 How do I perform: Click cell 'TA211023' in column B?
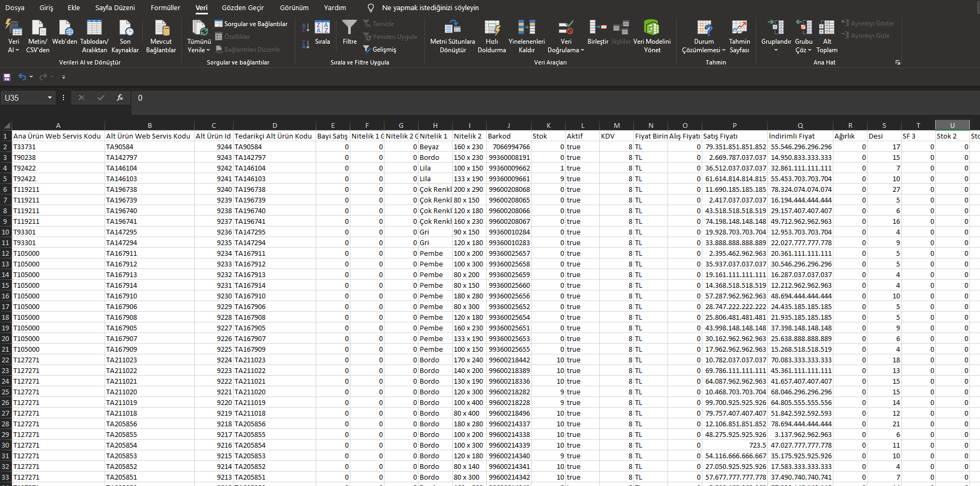tap(149, 360)
